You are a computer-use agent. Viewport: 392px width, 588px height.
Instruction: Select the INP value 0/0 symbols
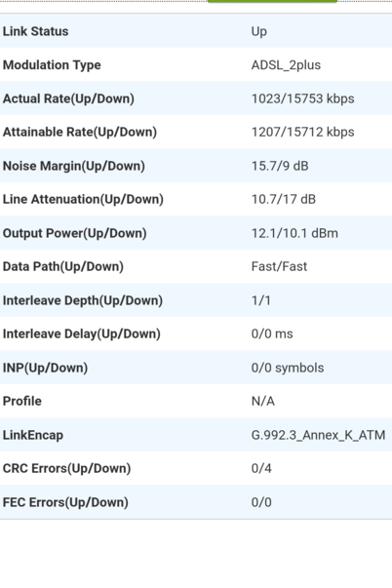(x=288, y=368)
